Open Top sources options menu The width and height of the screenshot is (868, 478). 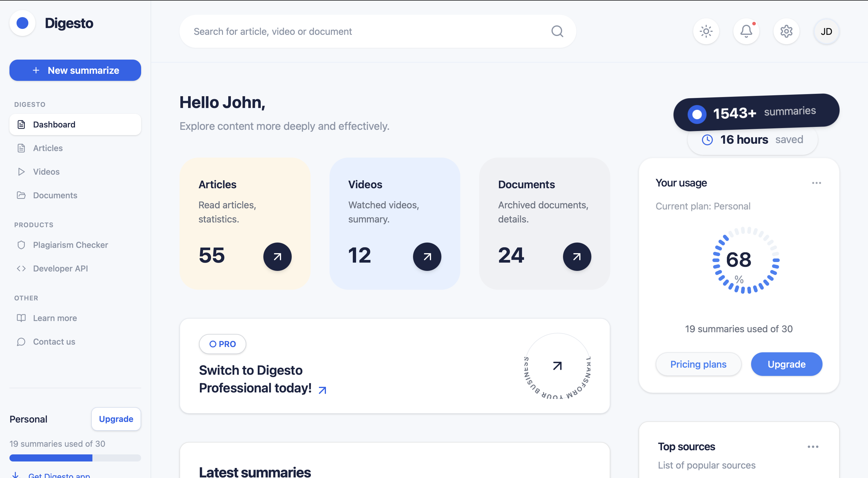pos(813,446)
